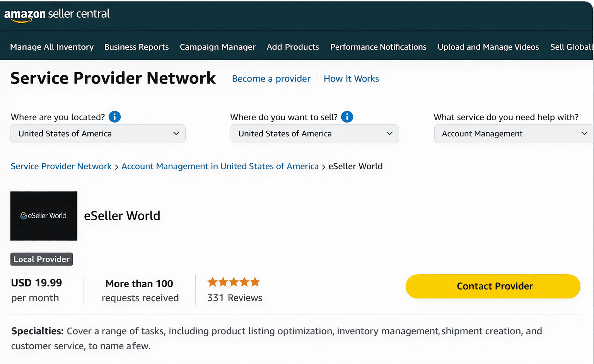Screen dimensions: 594x364
Task: Click the Contact Provider button
Action: 493,286
